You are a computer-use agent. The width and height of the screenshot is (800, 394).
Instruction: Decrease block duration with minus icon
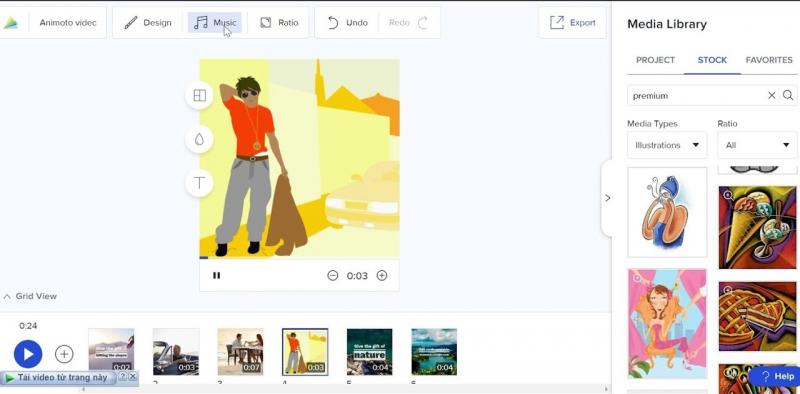click(x=333, y=276)
